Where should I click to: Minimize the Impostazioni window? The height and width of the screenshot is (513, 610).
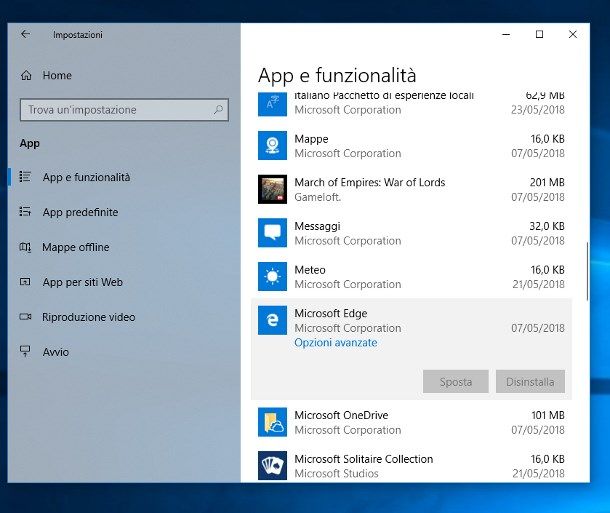pyautogui.click(x=506, y=34)
